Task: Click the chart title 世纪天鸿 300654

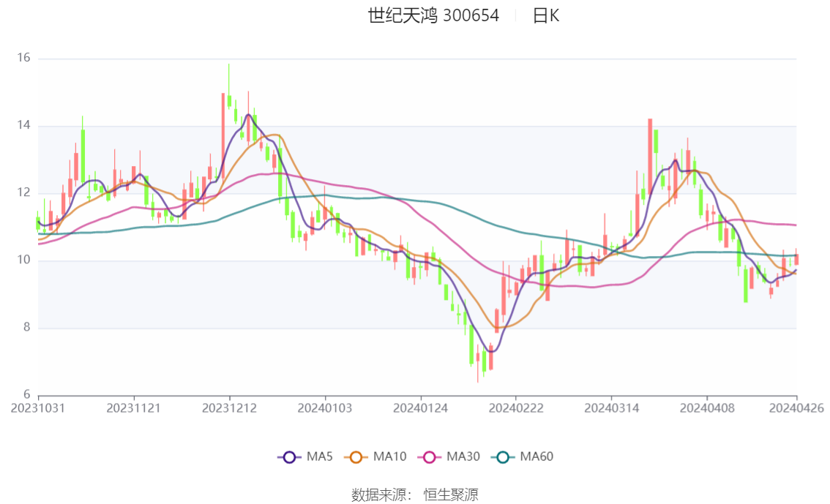Action: [x=433, y=16]
